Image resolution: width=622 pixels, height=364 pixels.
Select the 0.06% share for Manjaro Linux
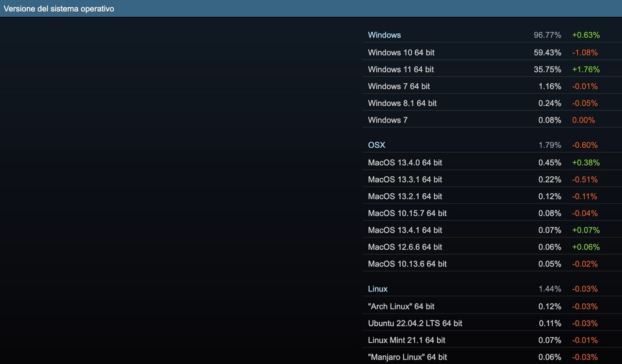550,357
